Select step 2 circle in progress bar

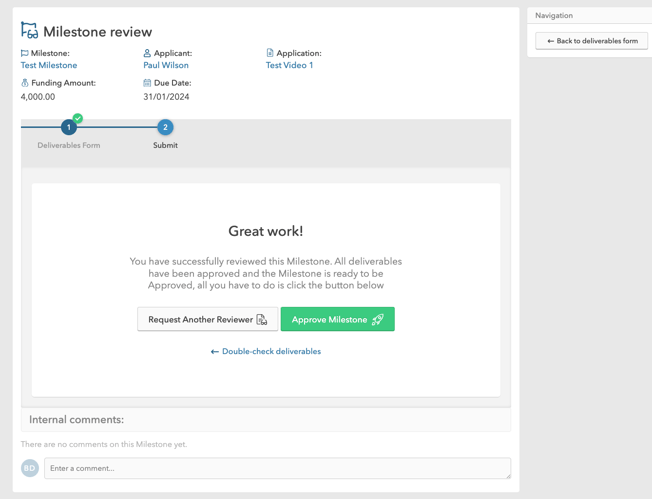[165, 127]
